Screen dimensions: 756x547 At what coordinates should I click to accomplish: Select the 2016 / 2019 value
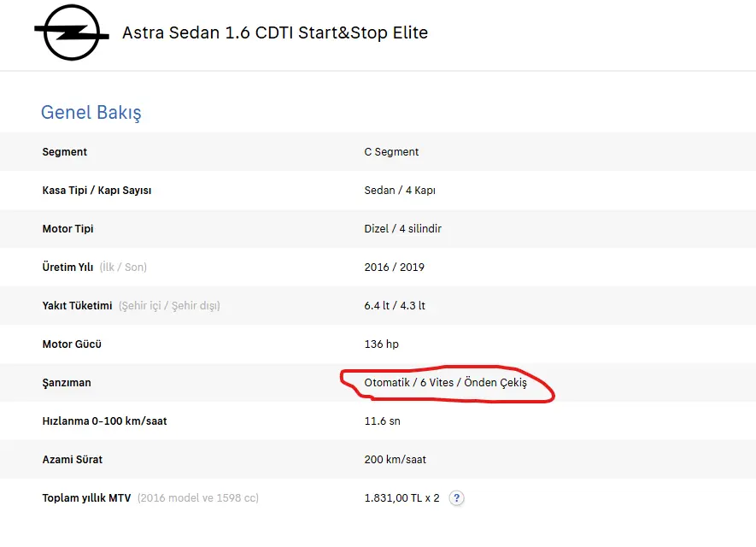(x=395, y=267)
